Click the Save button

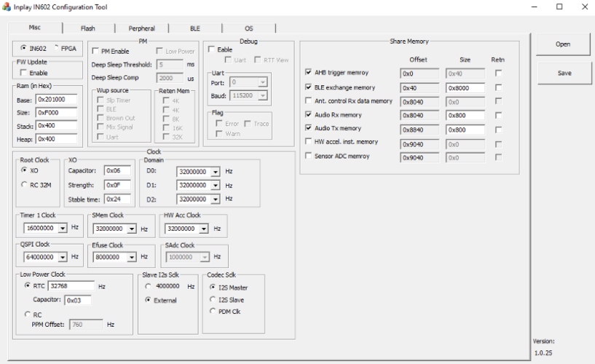[x=564, y=74]
